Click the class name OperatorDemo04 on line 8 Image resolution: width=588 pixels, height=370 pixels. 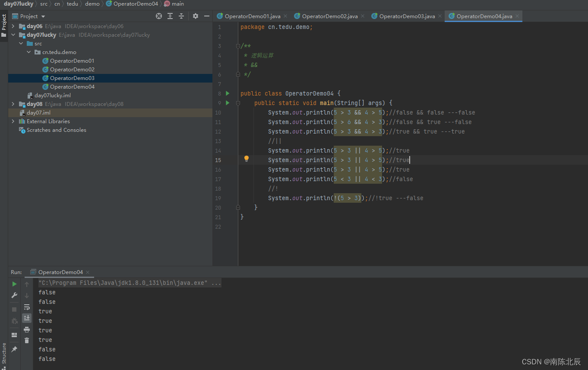pyautogui.click(x=309, y=93)
